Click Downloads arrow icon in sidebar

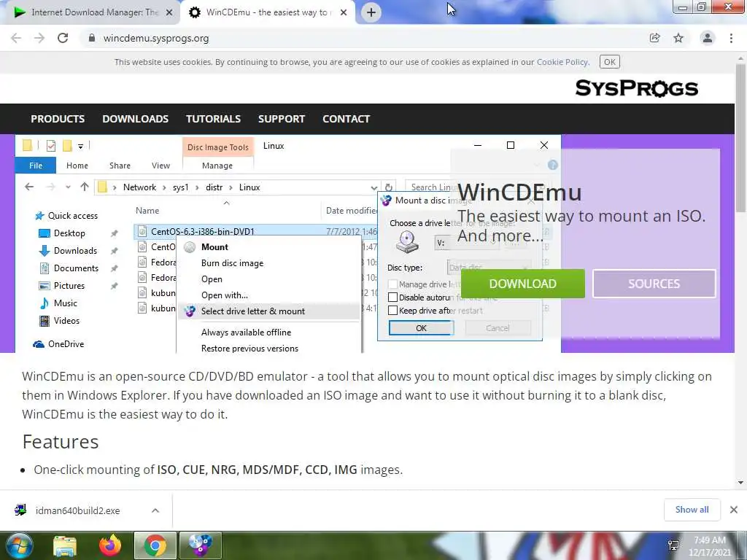(44, 251)
